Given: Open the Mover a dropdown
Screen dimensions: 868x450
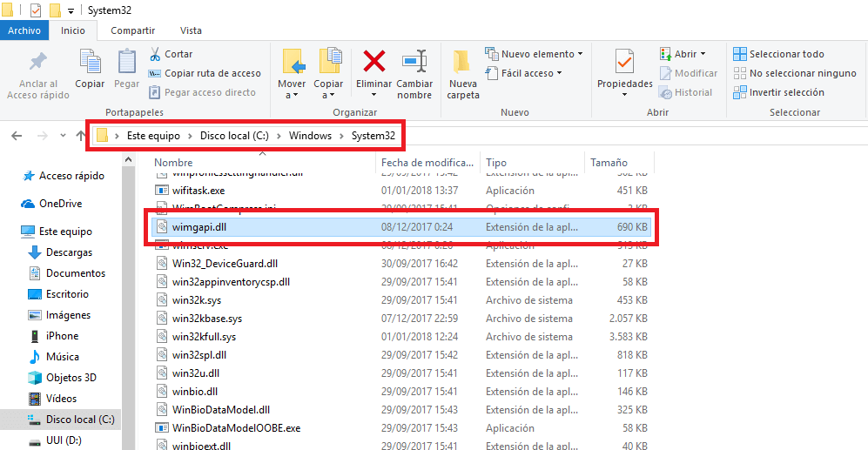Looking at the screenshot, I should [292, 95].
